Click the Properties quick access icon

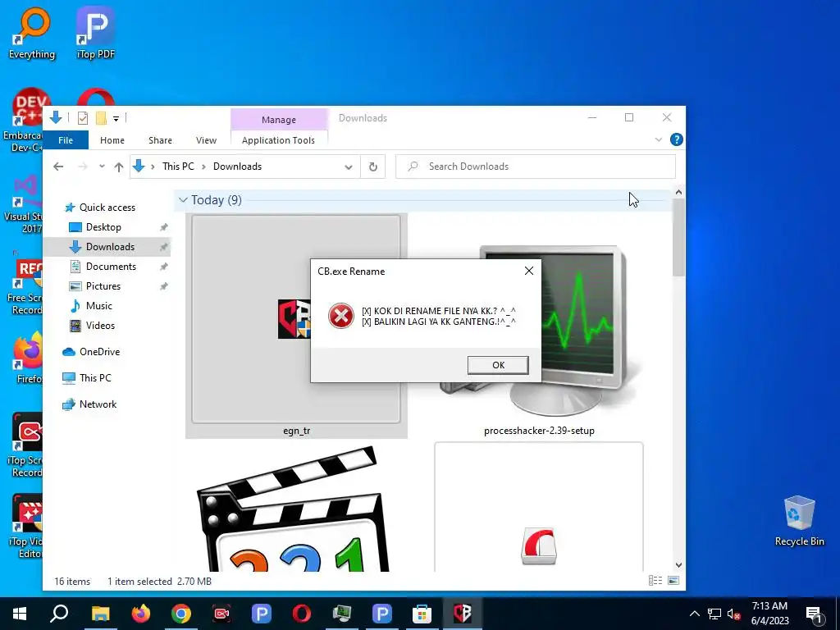[x=83, y=118]
